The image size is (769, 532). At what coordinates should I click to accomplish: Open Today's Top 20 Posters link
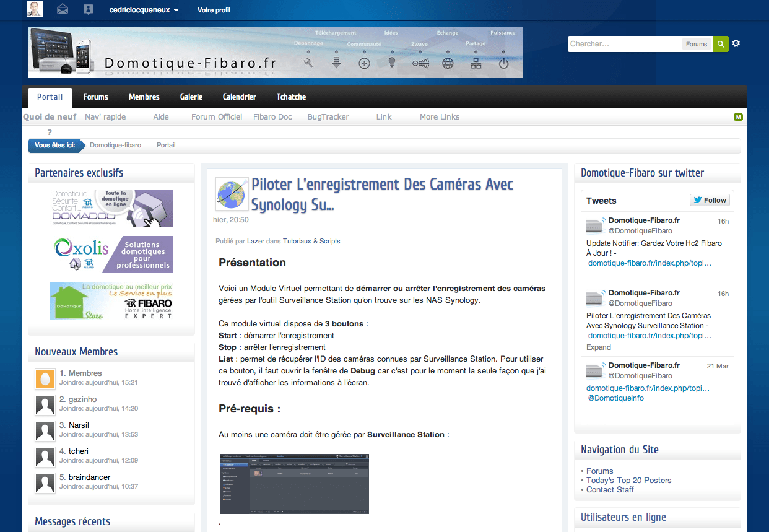(x=628, y=480)
